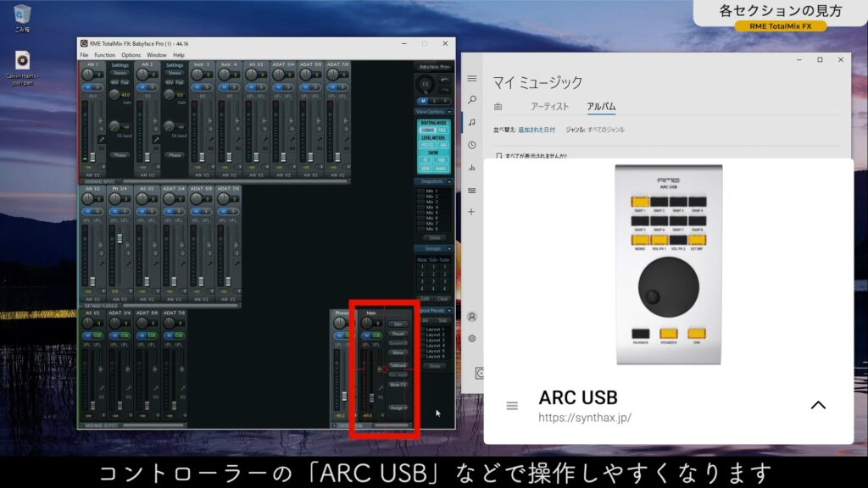Select the アルバム tab in music app
Screen dimensions: 868x488
[601, 106]
